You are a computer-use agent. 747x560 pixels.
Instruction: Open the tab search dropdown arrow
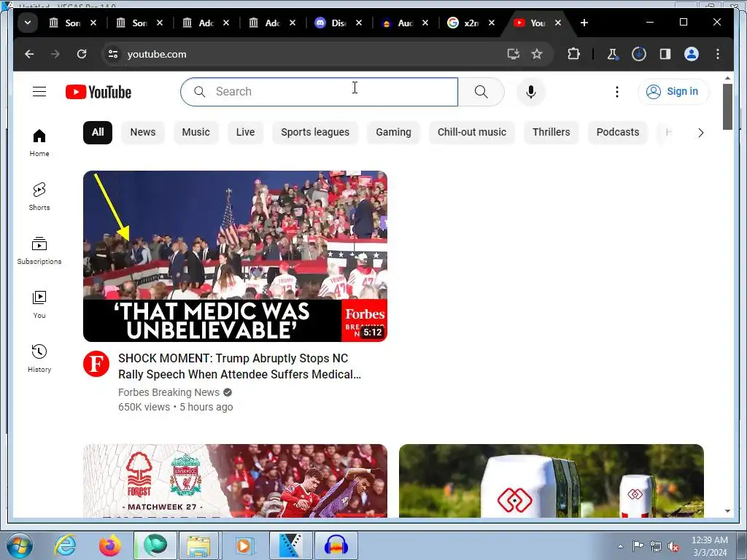[x=28, y=23]
